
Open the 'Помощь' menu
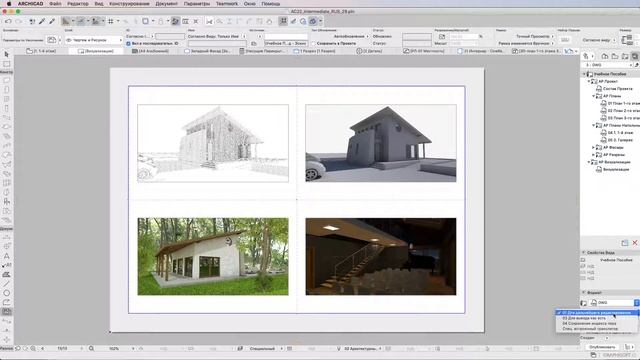[x=270, y=4]
